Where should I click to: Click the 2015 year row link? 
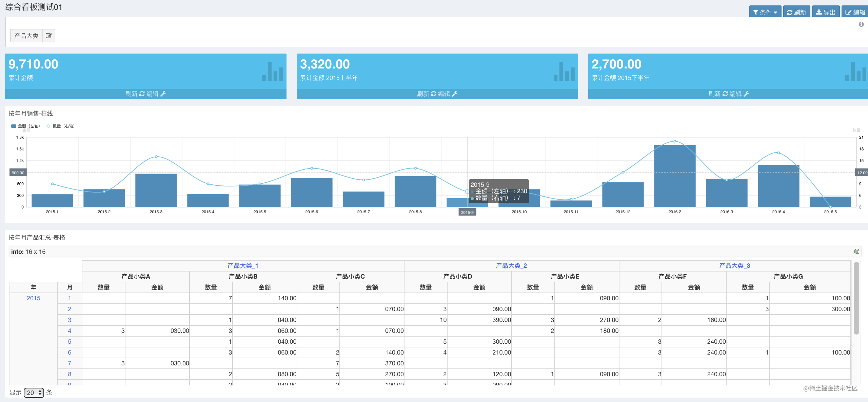click(33, 298)
